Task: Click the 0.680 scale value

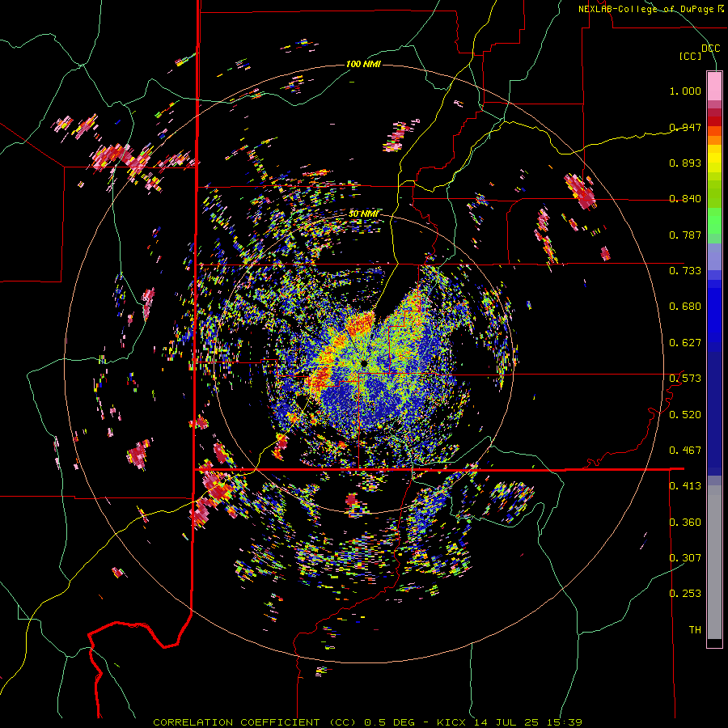Action: (x=685, y=307)
